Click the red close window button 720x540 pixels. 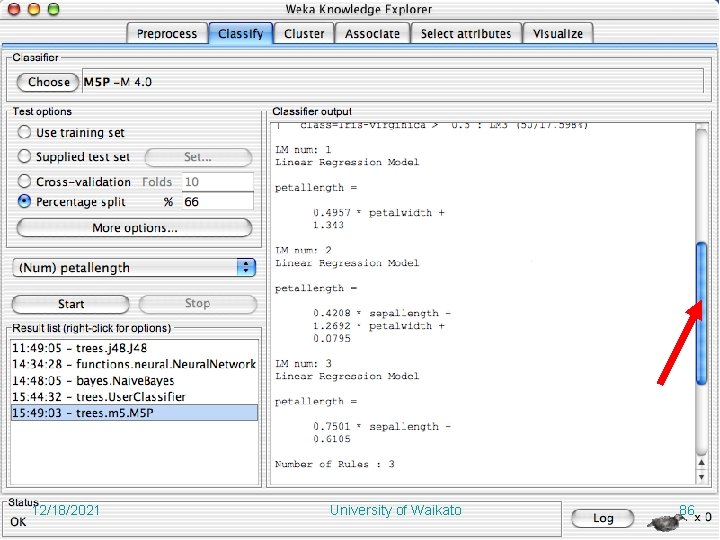point(14,9)
